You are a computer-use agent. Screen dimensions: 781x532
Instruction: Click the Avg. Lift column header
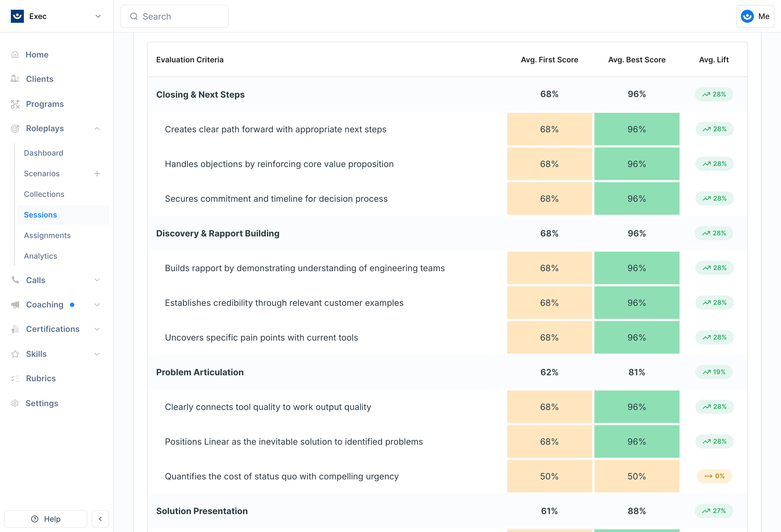pos(714,59)
